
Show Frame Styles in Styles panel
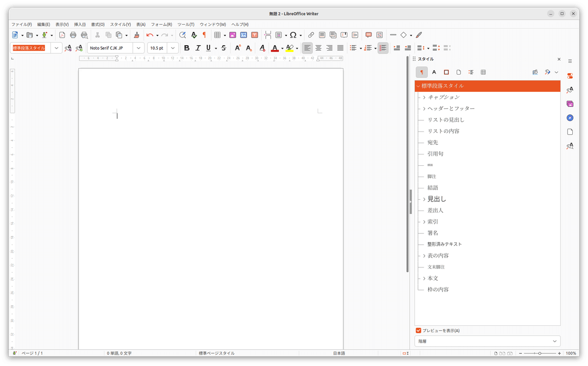[446, 72]
